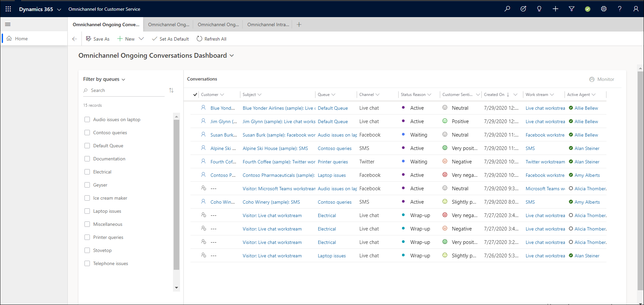The image size is (644, 305).
Task: Click the Save As toolbar button
Action: click(x=98, y=39)
